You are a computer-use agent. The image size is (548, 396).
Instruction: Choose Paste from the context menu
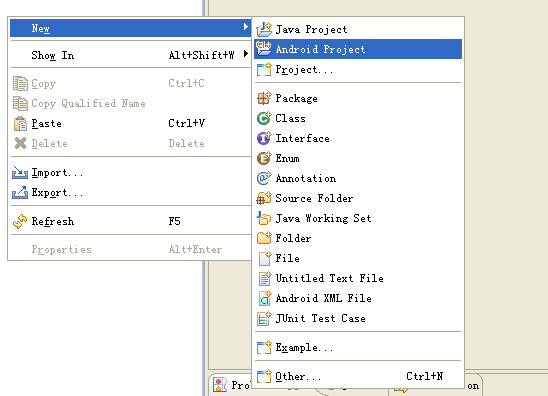tap(131, 123)
